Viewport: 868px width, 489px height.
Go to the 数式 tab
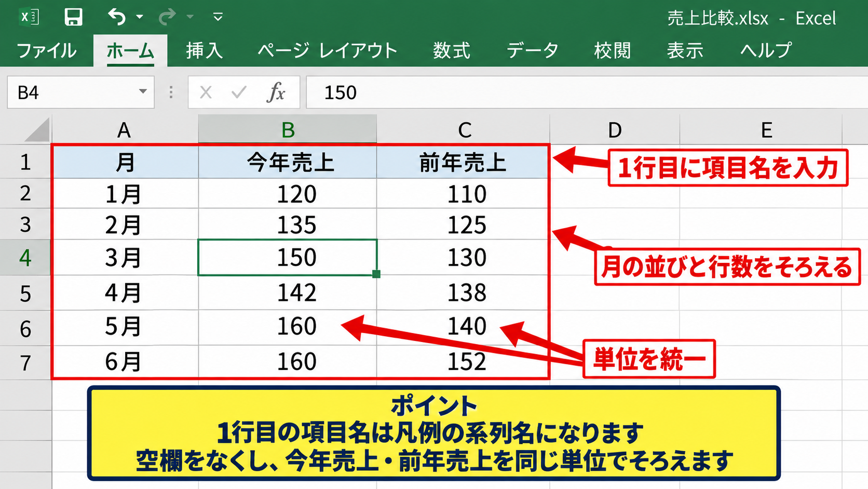tap(452, 50)
